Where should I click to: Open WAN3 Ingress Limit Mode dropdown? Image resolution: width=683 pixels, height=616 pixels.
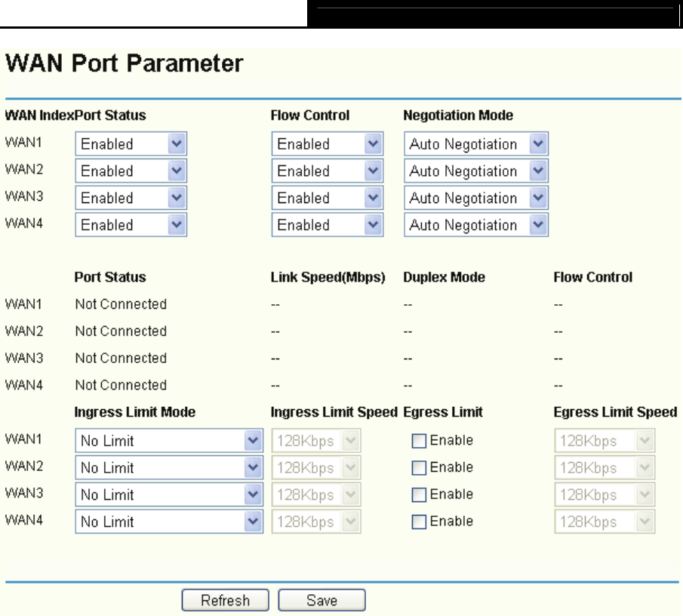[169, 495]
